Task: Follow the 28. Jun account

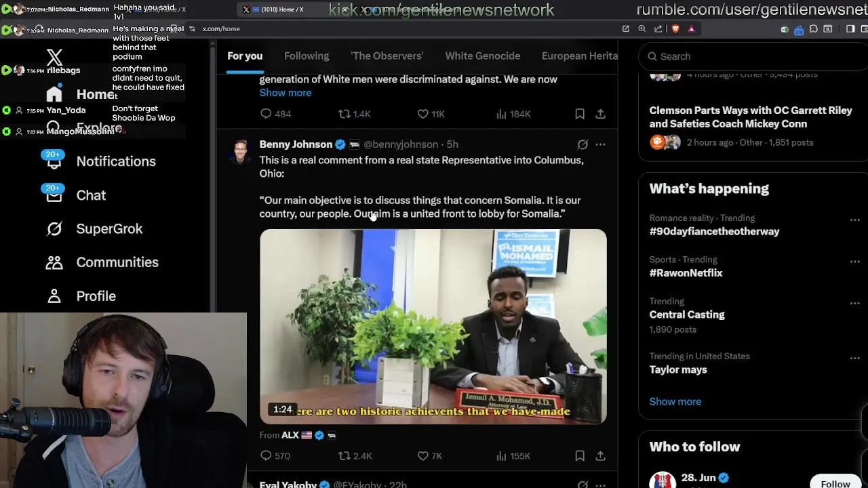Action: [x=835, y=483]
